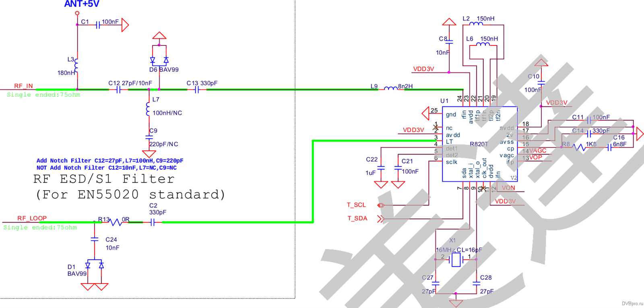Click the D1 BAV99 label
Viewport: 644px width, 308px height.
click(x=77, y=270)
